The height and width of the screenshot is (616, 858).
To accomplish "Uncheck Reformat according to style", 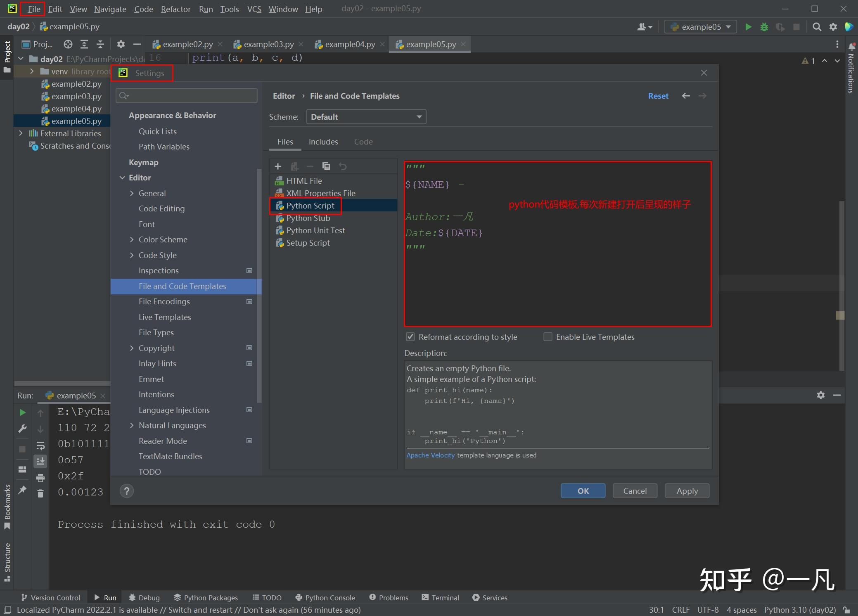I will click(410, 337).
